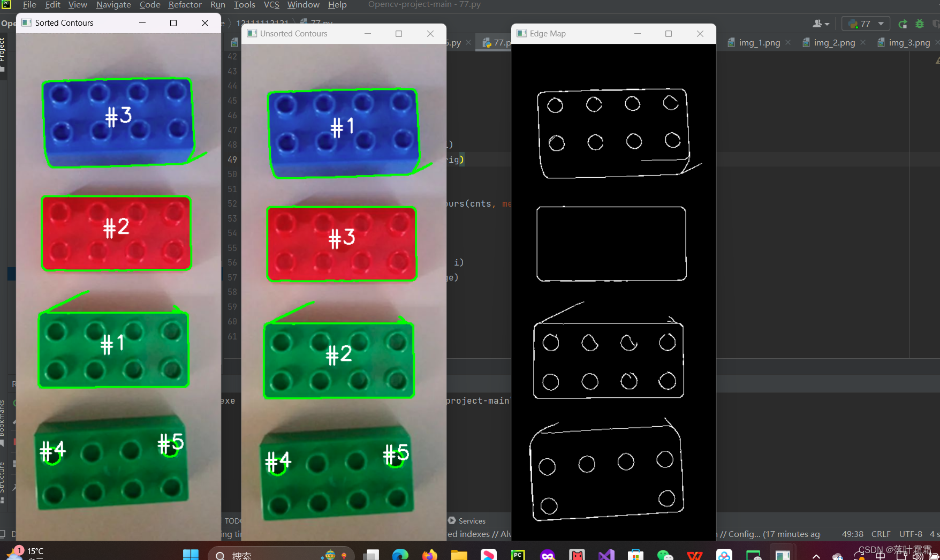Maximize the Sorted Contours window
Image resolution: width=940 pixels, height=560 pixels.
click(173, 22)
